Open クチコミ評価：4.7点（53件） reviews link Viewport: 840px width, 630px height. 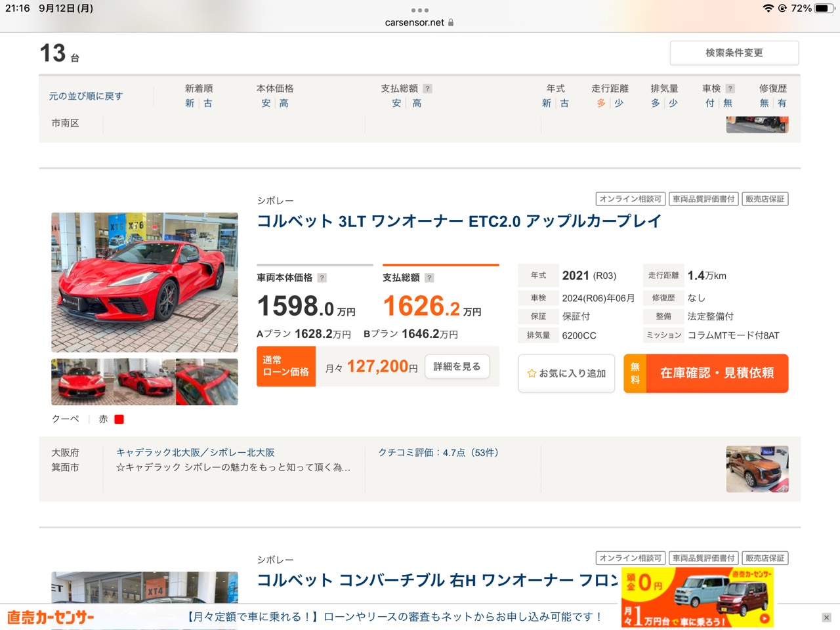click(x=438, y=453)
